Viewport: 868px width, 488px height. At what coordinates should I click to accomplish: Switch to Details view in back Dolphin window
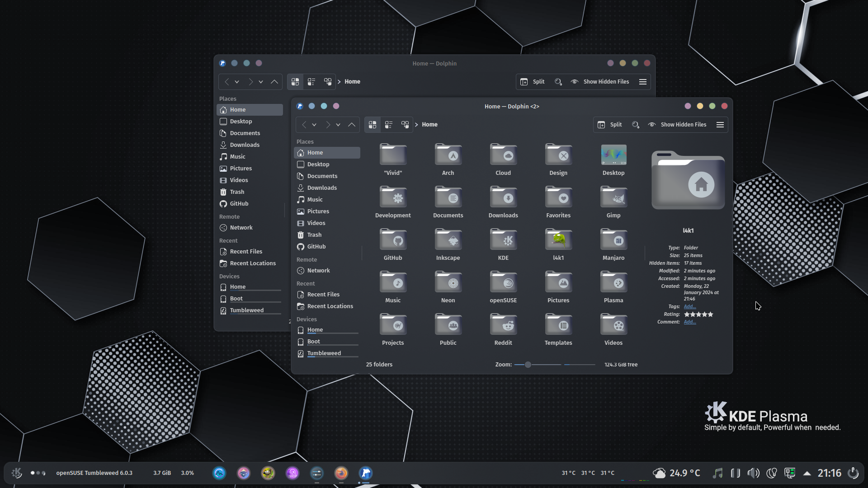pyautogui.click(x=328, y=82)
